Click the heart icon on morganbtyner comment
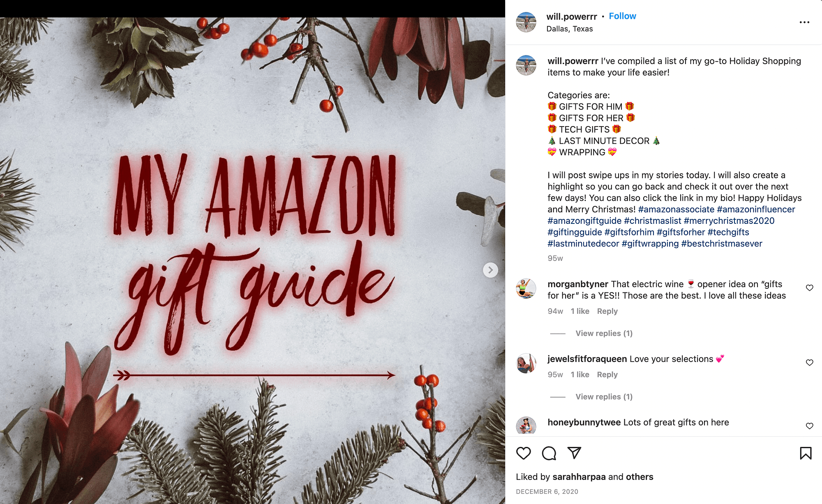The height and width of the screenshot is (504, 822). 809,289
